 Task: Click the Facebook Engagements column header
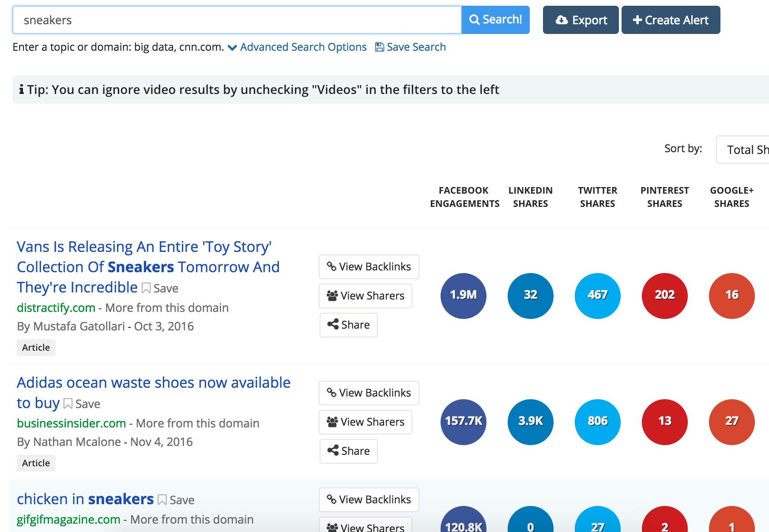point(464,197)
